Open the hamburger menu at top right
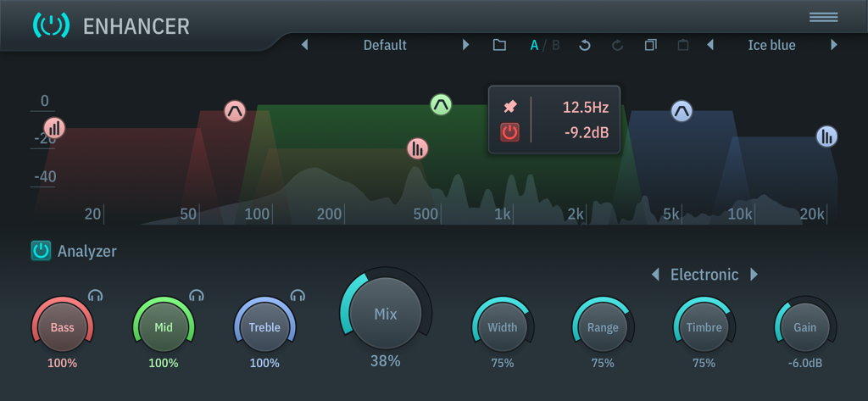This screenshot has width=868, height=401. tap(823, 17)
